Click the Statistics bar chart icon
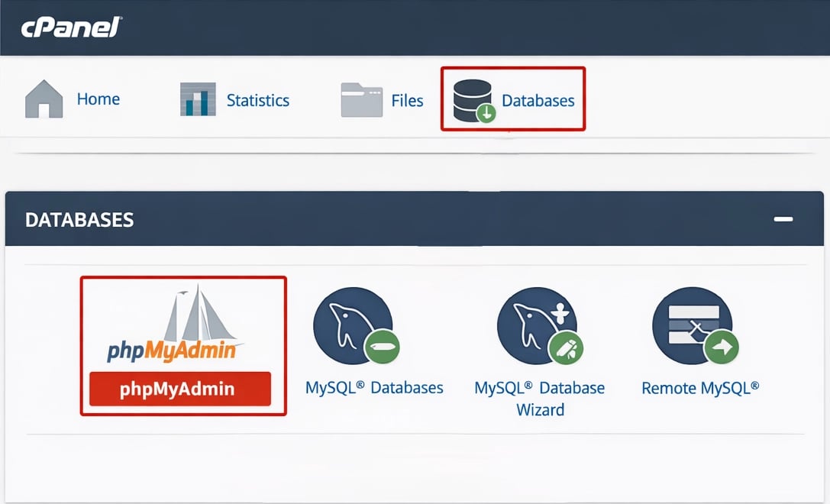Image resolution: width=830 pixels, height=504 pixels. point(198,99)
